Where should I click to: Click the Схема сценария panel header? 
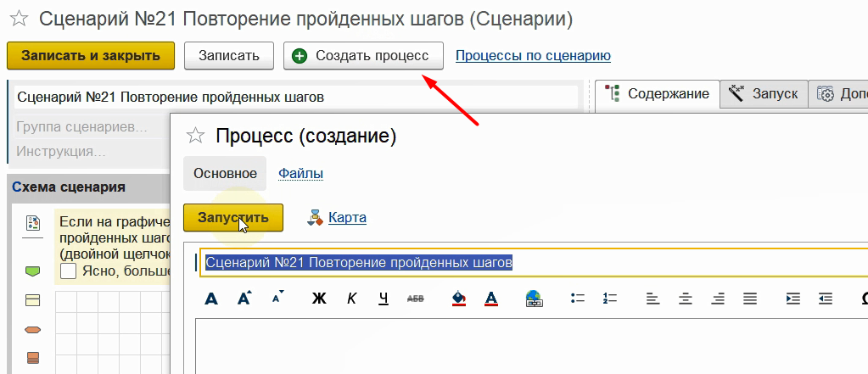[x=89, y=187]
